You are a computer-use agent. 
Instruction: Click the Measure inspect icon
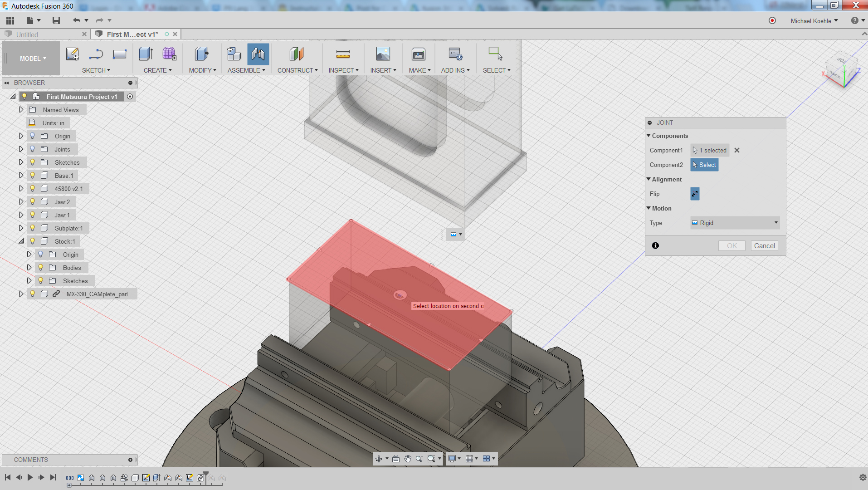point(343,54)
